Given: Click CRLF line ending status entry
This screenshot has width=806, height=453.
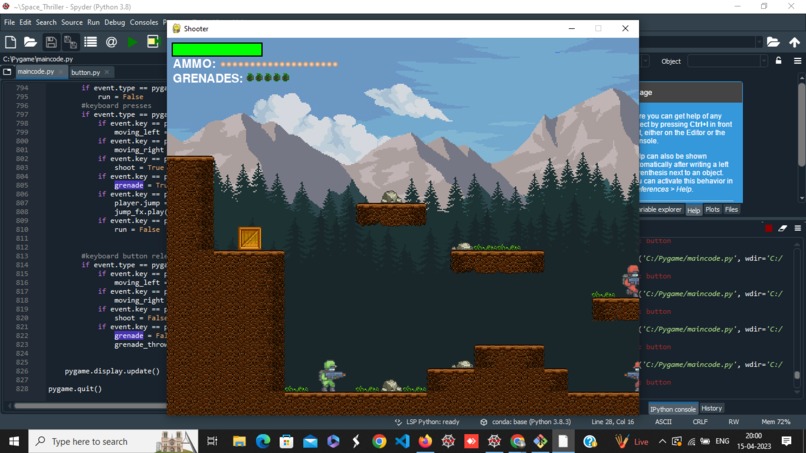Looking at the screenshot, I should [700, 422].
